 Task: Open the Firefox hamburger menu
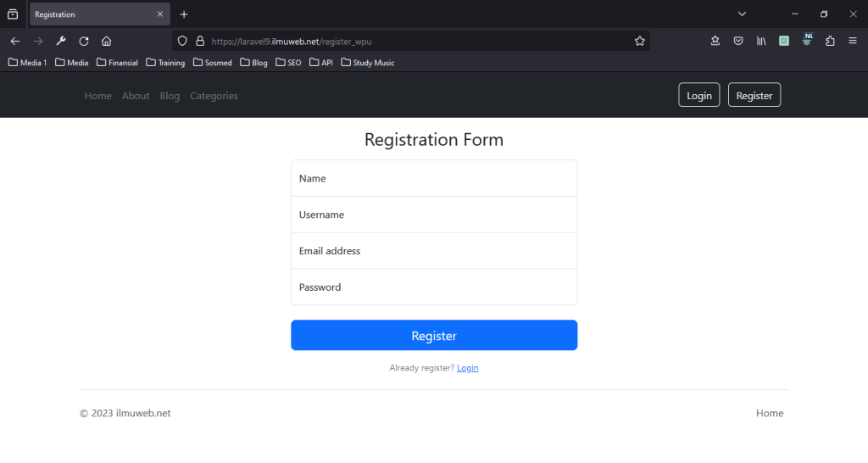[852, 41]
